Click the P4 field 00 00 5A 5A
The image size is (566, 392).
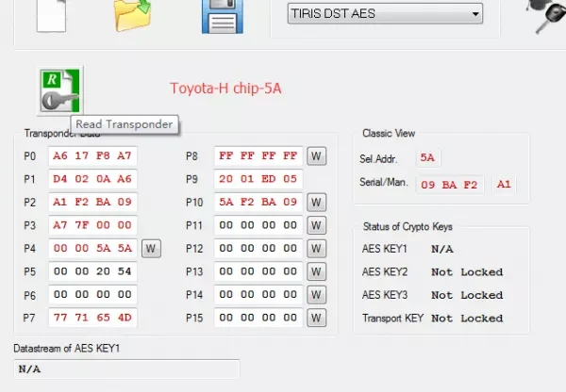(92, 249)
